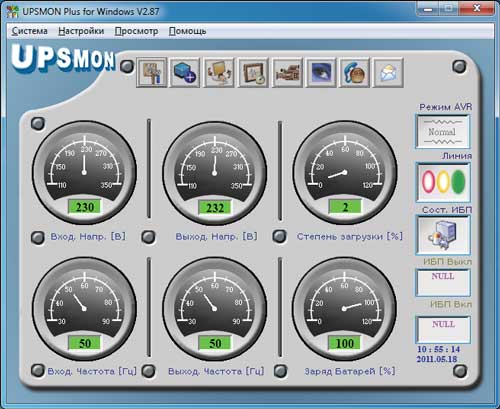
Task: Click the envelope mail toolbar icon
Action: [x=388, y=72]
